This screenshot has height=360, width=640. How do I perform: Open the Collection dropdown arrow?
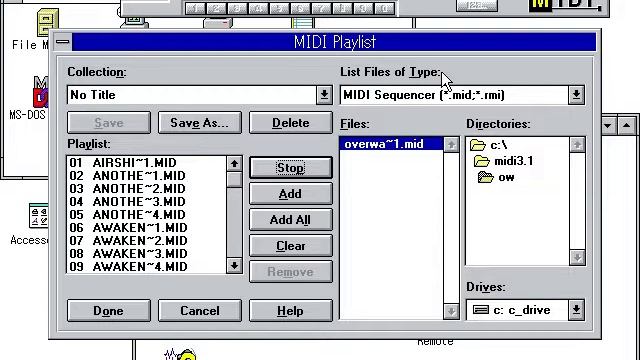pos(324,95)
